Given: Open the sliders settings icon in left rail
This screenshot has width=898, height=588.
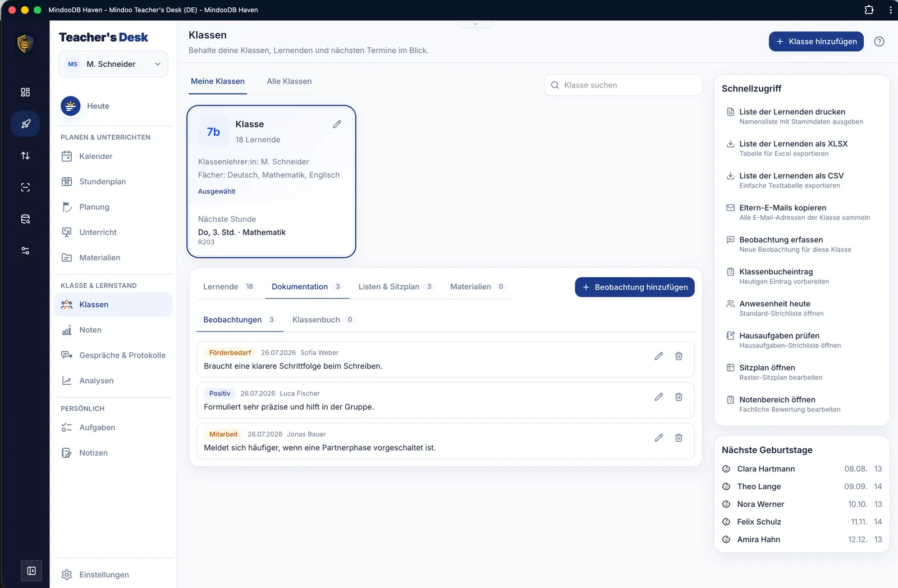Looking at the screenshot, I should [x=25, y=251].
